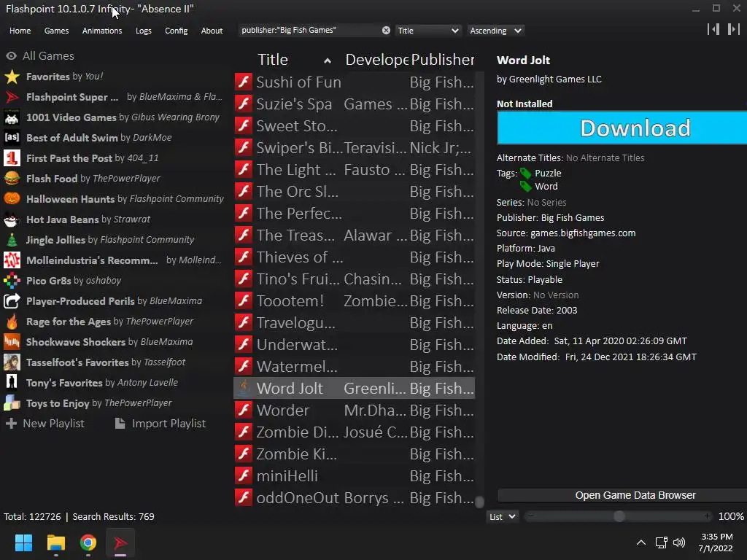Open the Title sort-by dropdown
Image resolution: width=747 pixels, height=560 pixels.
pos(427,31)
